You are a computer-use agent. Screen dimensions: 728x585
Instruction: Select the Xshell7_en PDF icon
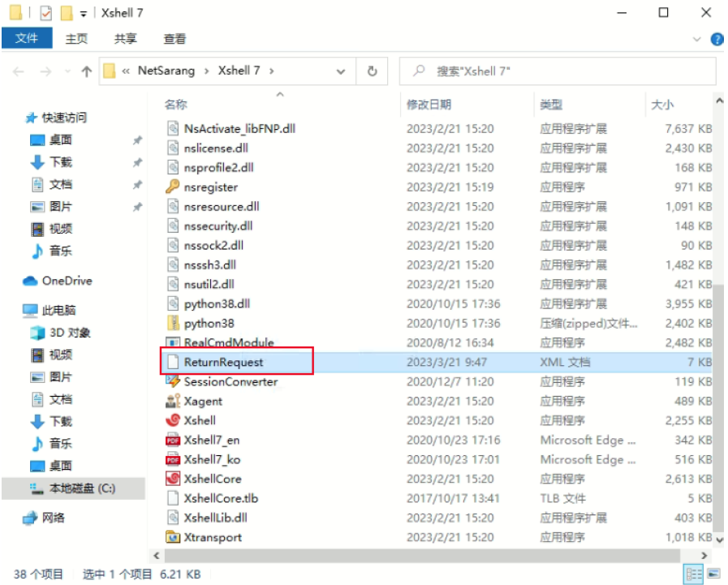pos(172,440)
